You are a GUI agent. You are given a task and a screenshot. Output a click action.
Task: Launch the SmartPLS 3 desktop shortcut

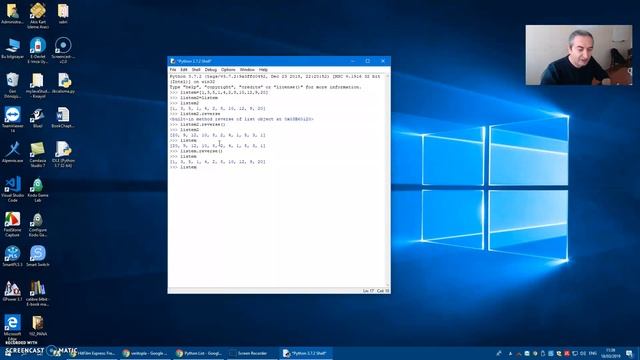click(12, 256)
